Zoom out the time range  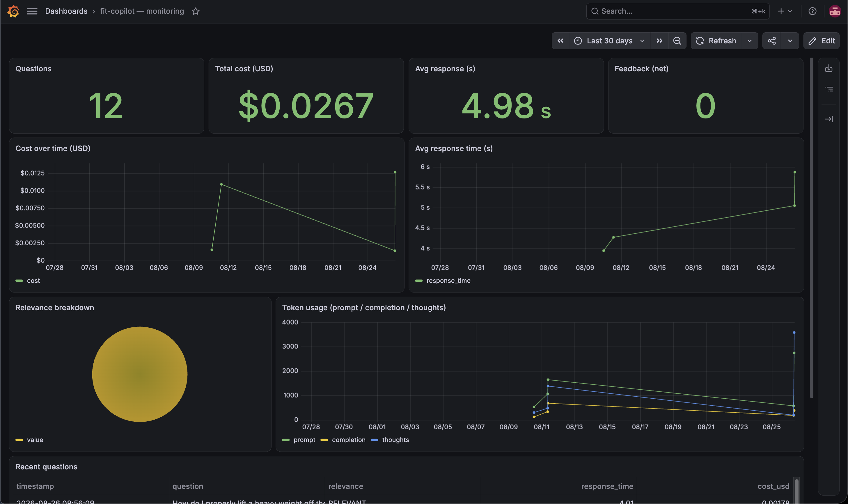677,41
